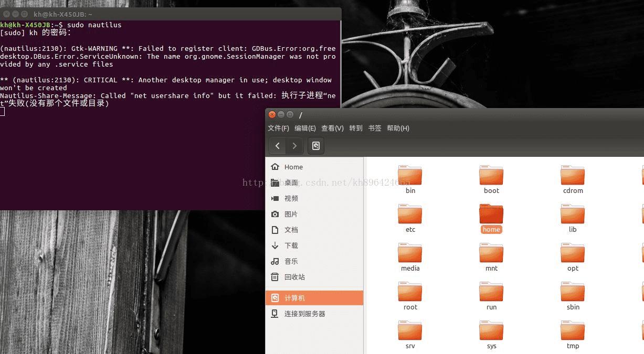The width and height of the screenshot is (644, 354).
Task: Click the terminal cursor block
Action: coord(2,111)
